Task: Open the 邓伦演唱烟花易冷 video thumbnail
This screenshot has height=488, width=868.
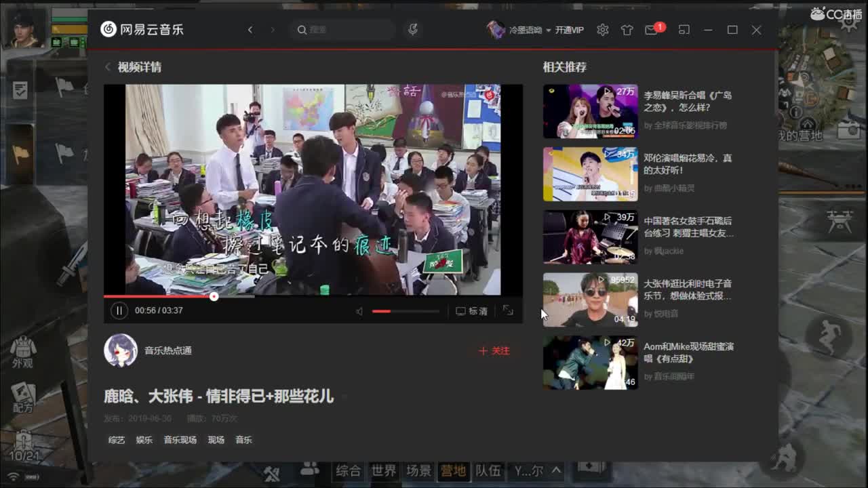Action: (590, 174)
